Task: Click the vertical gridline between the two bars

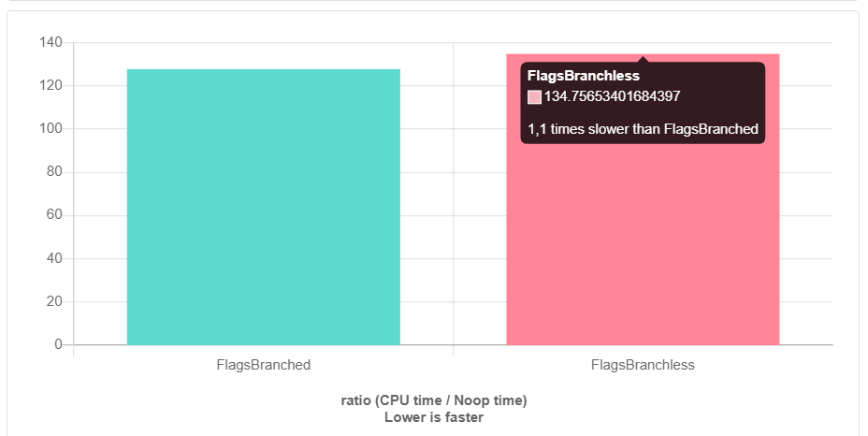Action: [454, 206]
